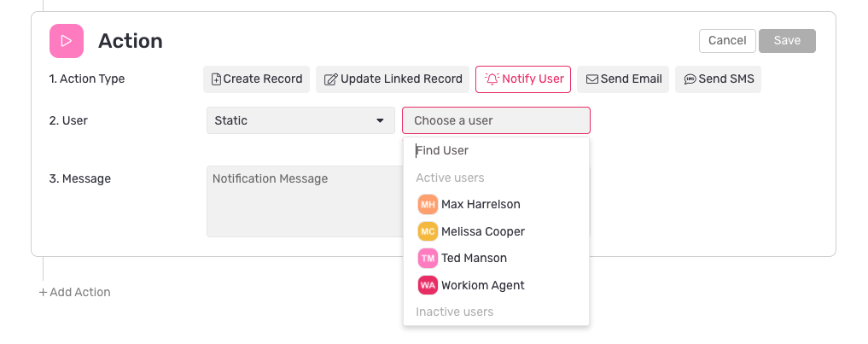Save the action

(787, 41)
